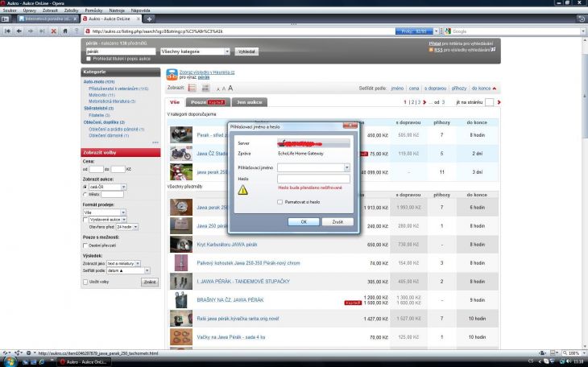Open 'Všechny kategorie' dropdown
Image resolution: width=588 pixels, height=367 pixels.
195,52
